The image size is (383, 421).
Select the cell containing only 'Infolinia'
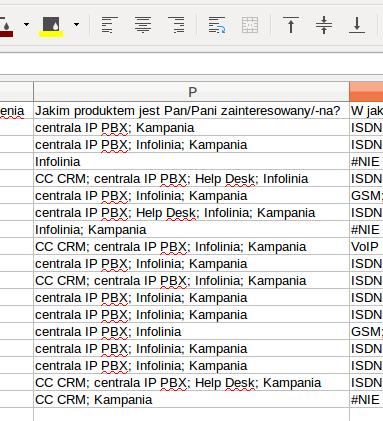(x=191, y=161)
